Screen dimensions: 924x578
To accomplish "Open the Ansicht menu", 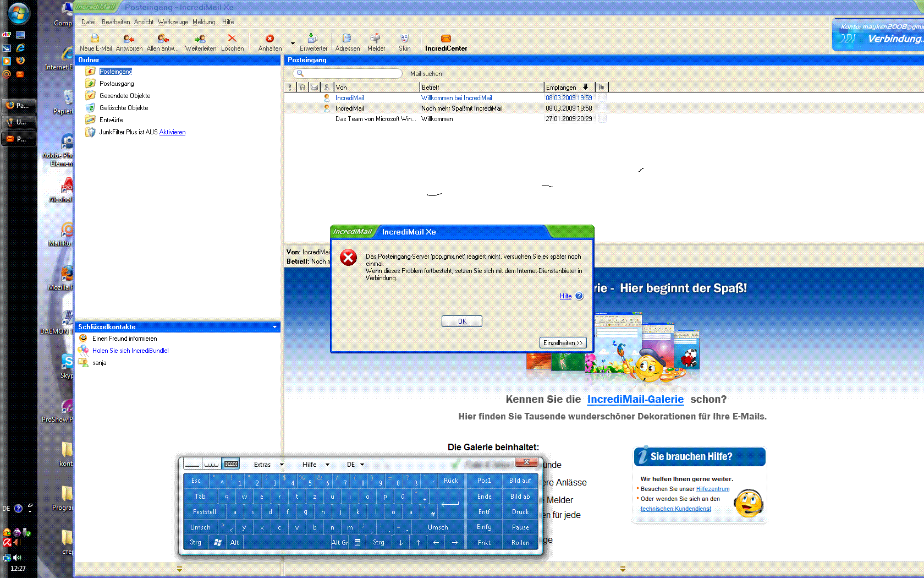I will (144, 22).
